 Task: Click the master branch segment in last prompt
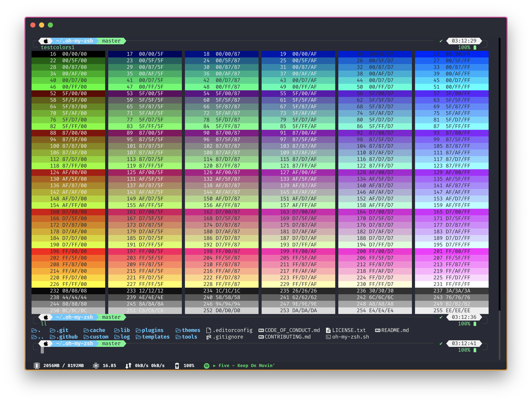(x=111, y=344)
